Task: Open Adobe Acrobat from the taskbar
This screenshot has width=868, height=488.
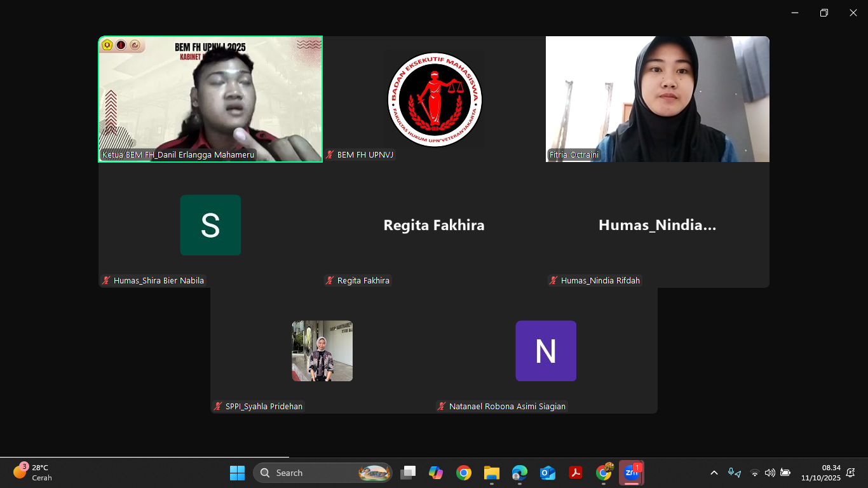Action: 575,473
